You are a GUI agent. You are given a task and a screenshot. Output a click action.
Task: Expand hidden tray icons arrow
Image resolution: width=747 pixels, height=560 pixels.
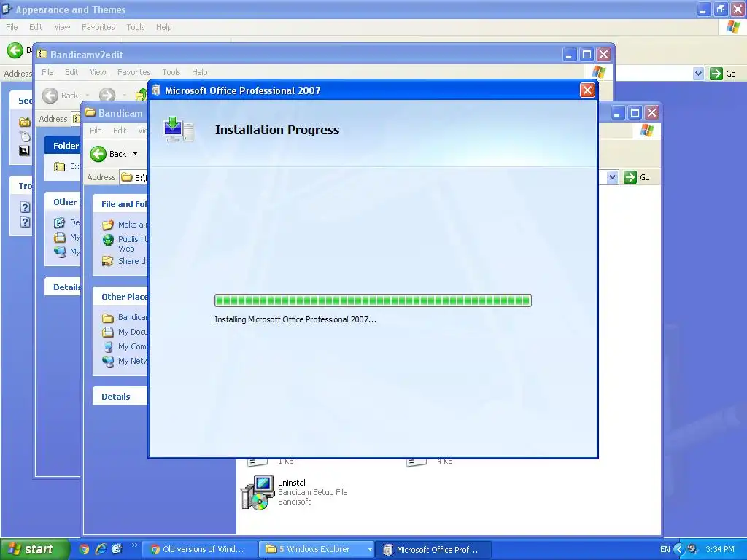coord(679,549)
